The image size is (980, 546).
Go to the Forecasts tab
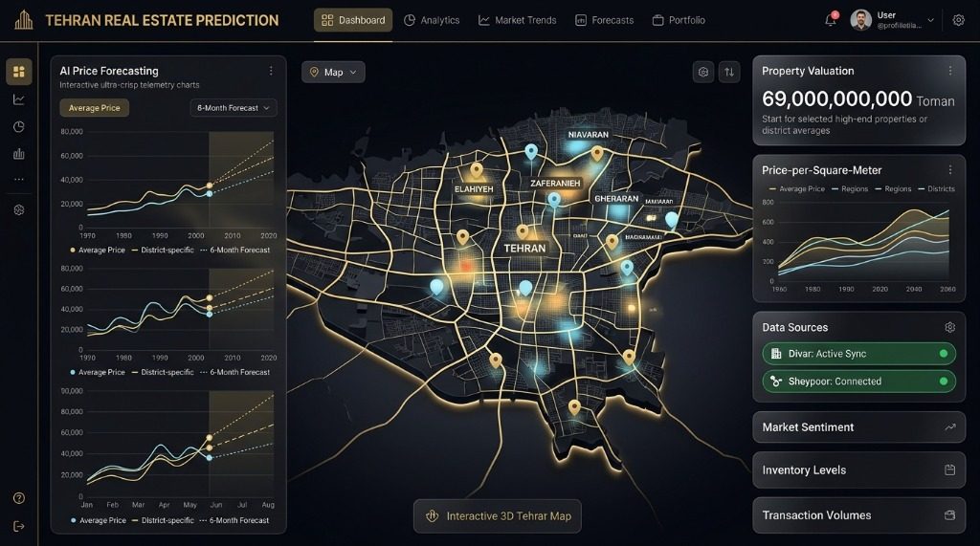[x=604, y=20]
